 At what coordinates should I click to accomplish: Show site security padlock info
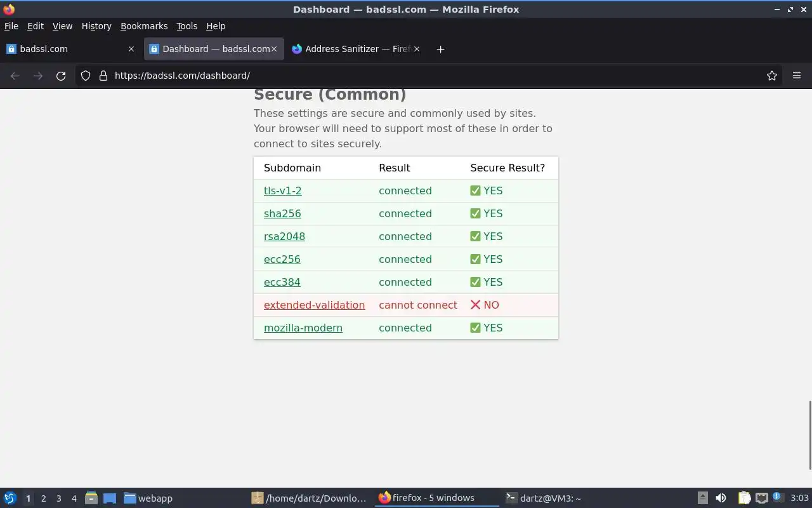[x=103, y=76]
